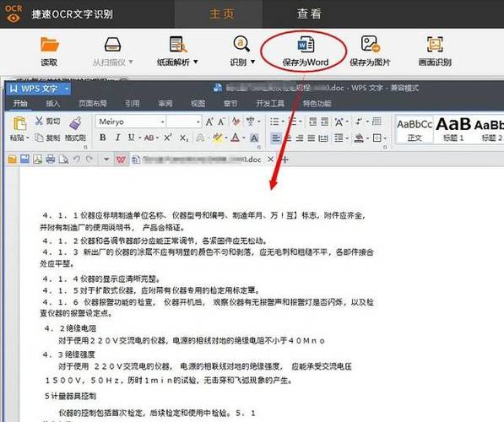
Task: Click the 读取 folder icon in OCR toolbar
Action: point(50,45)
